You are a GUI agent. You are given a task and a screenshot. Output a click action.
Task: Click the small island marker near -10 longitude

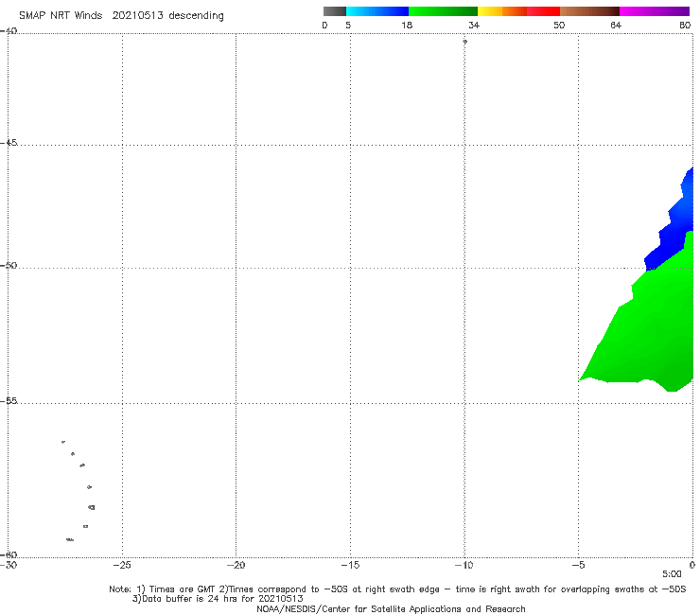tap(464, 42)
